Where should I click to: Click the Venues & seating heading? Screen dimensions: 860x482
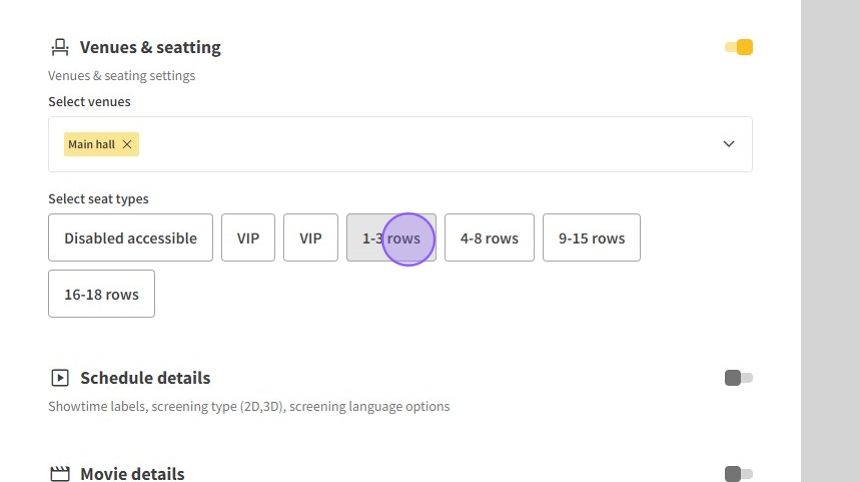[x=150, y=47]
